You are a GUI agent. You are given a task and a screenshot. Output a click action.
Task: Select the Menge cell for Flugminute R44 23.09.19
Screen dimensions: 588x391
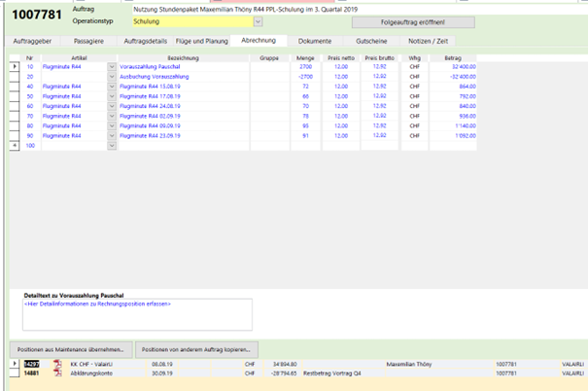click(x=304, y=135)
